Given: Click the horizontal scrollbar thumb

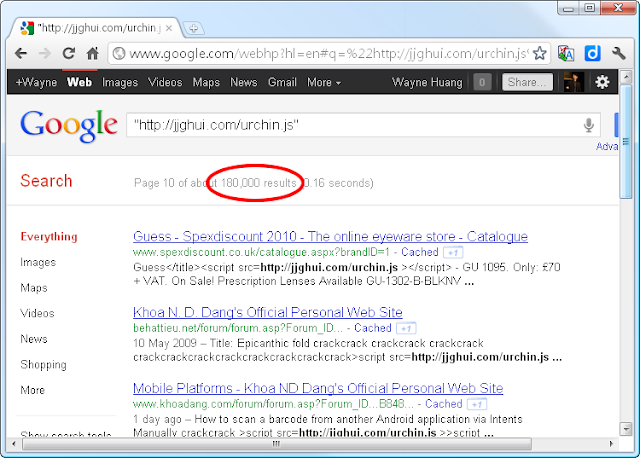Looking at the screenshot, I should [277, 444].
